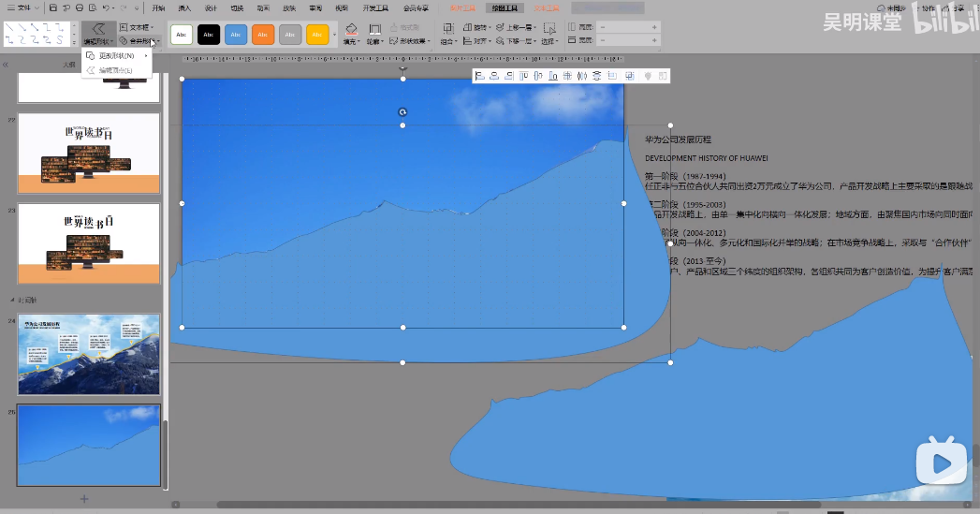
Task: Click the Print Preview icon in the quick access toolbar
Action: (x=93, y=8)
